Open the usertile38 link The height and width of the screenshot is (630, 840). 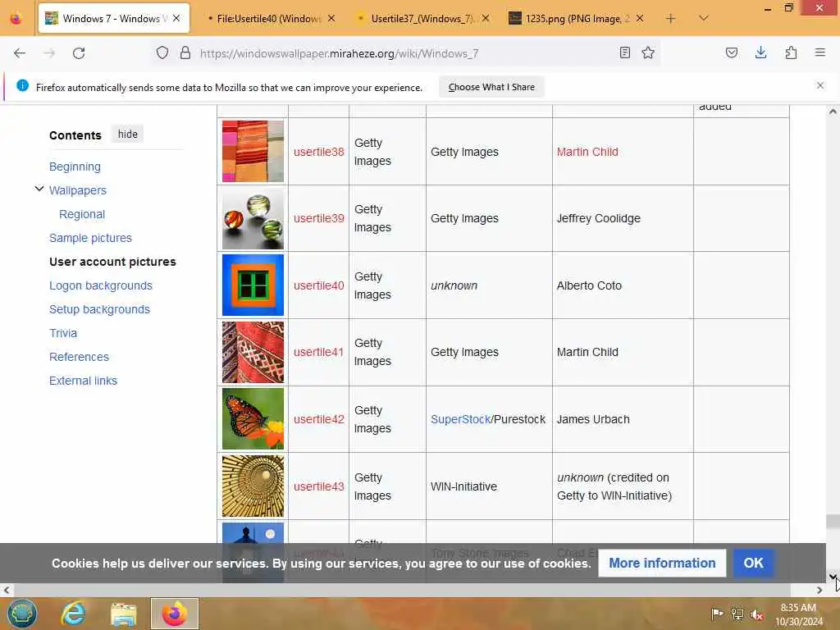(x=319, y=152)
